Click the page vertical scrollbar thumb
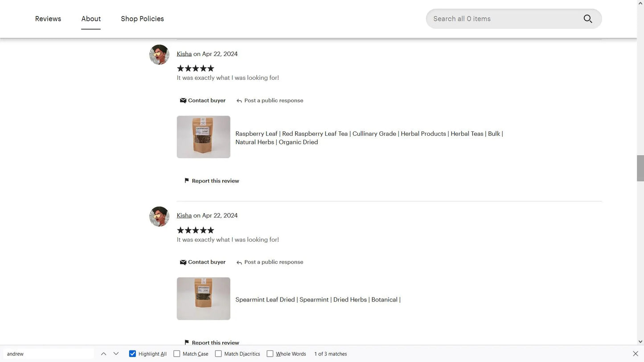 coord(640,168)
